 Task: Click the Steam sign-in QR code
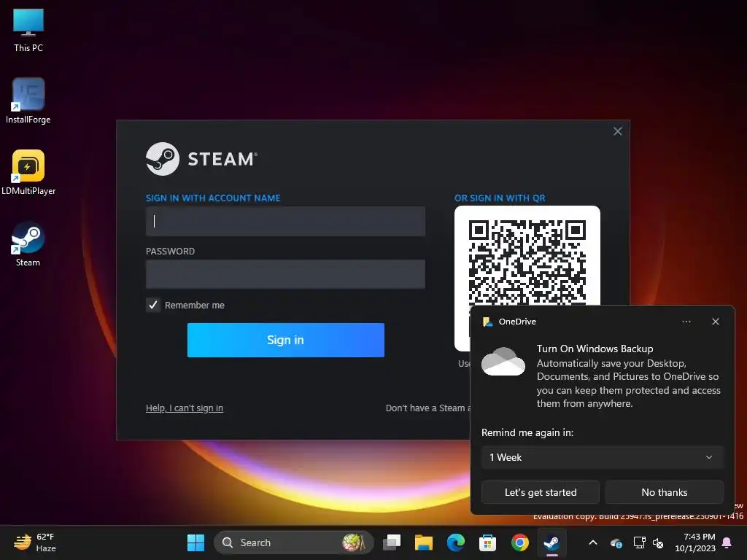point(527,261)
